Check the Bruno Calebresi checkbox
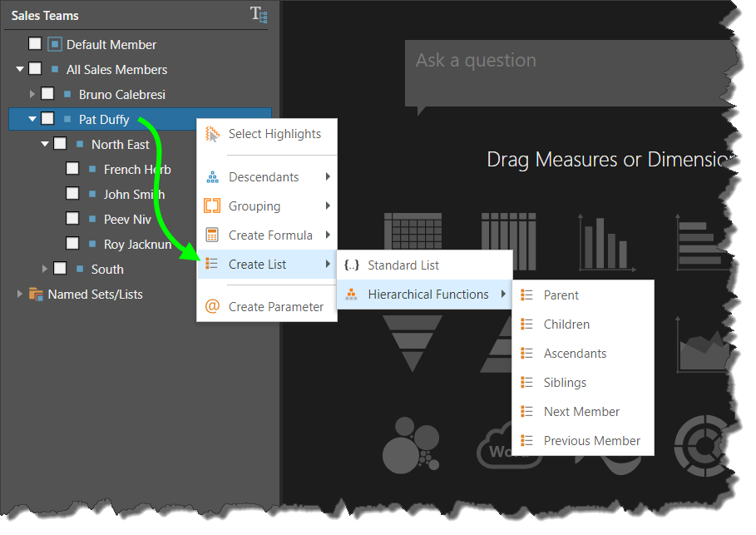This screenshot has width=756, height=535. click(47, 93)
